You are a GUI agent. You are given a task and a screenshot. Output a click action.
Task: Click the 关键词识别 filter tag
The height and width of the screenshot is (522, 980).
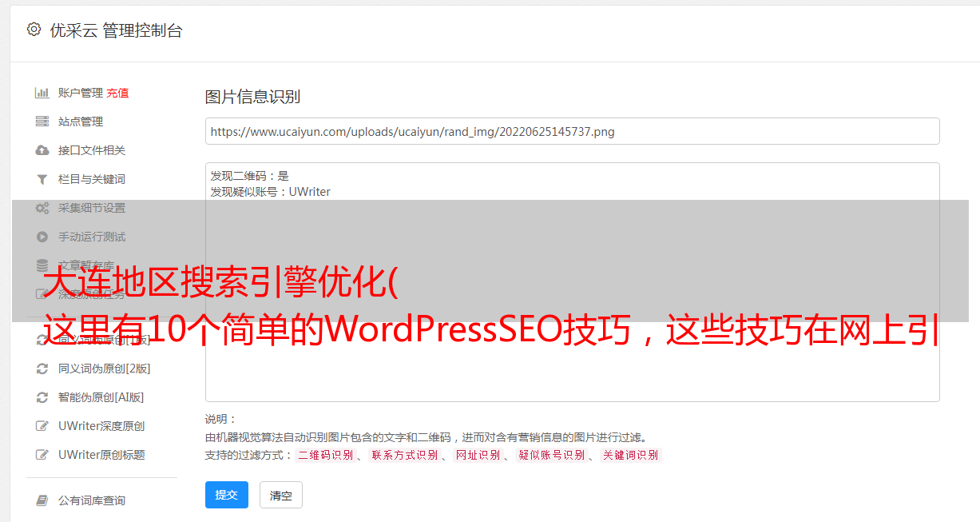(631, 455)
